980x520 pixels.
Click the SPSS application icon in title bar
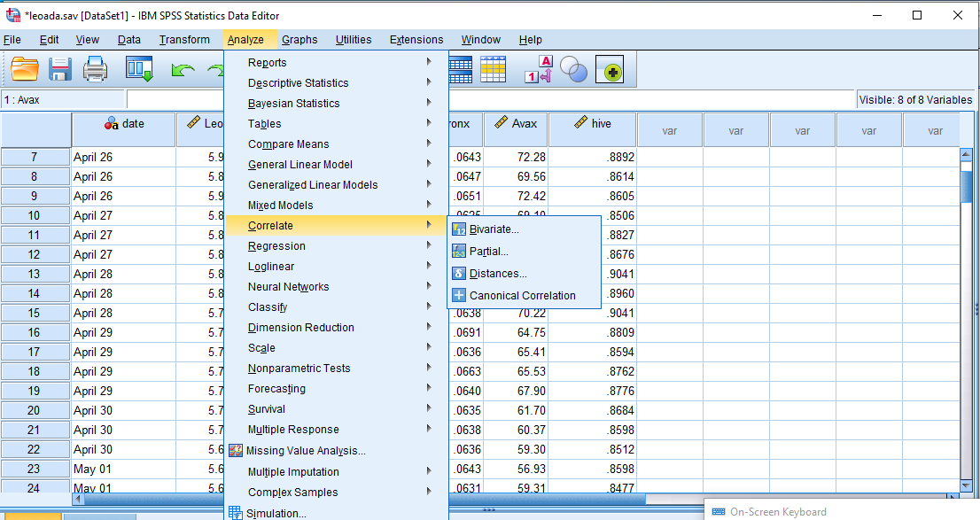(12, 15)
